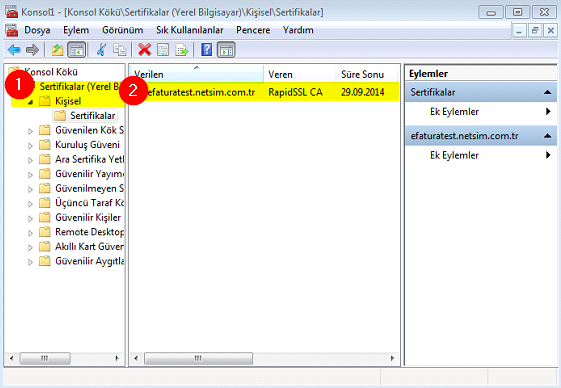Image resolution: width=561 pixels, height=388 pixels.
Task: Cut with the scissors toolbar icon
Action: pos(102,50)
